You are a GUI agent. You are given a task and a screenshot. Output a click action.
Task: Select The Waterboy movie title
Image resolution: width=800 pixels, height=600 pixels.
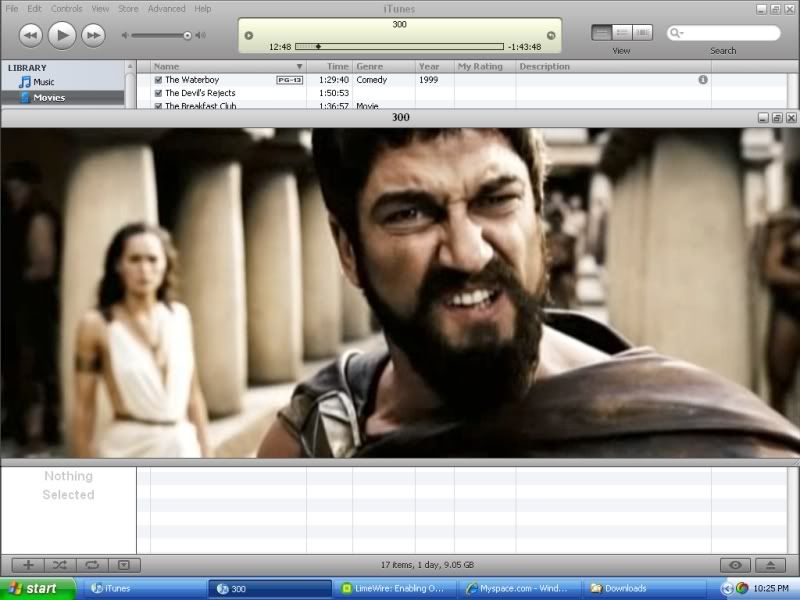pyautogui.click(x=192, y=80)
